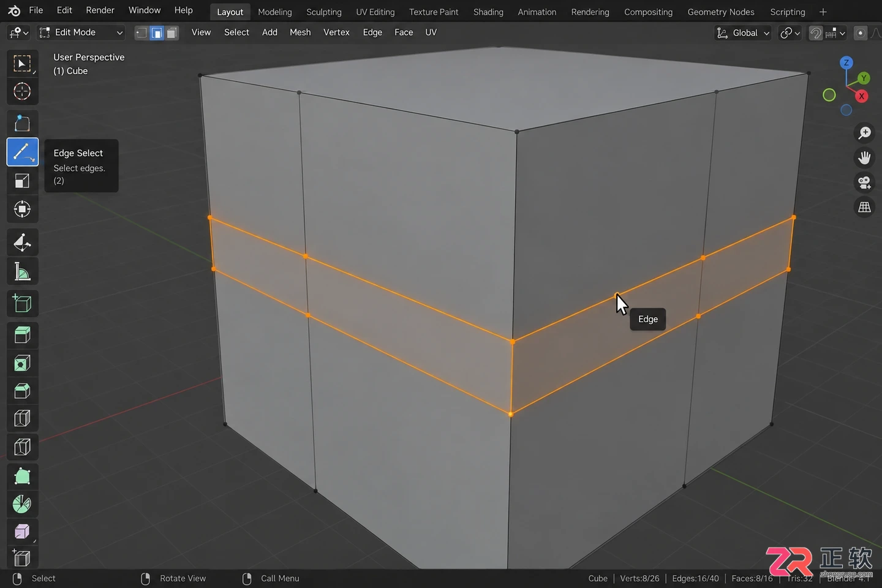Switch to the Shading workspace tab
Viewport: 882px width, 588px height.
tap(488, 12)
